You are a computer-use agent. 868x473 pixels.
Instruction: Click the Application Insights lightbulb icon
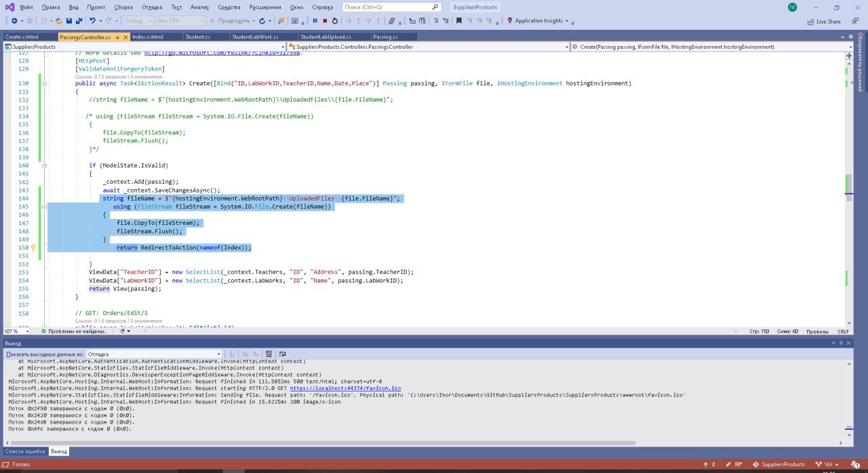[x=510, y=21]
